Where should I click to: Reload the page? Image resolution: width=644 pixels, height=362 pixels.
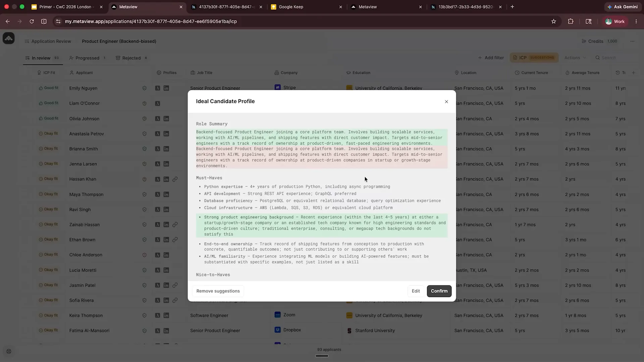point(32,21)
